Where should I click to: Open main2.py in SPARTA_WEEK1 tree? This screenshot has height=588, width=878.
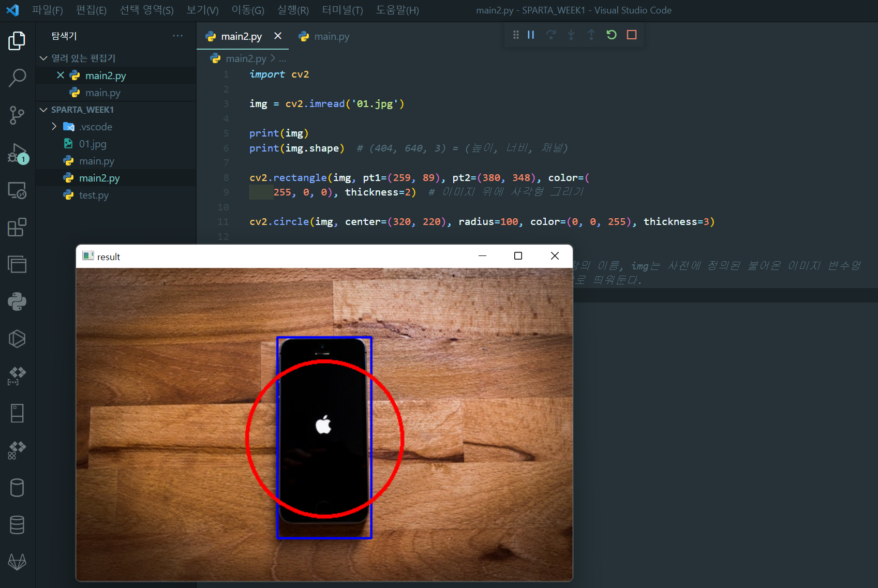(x=99, y=178)
